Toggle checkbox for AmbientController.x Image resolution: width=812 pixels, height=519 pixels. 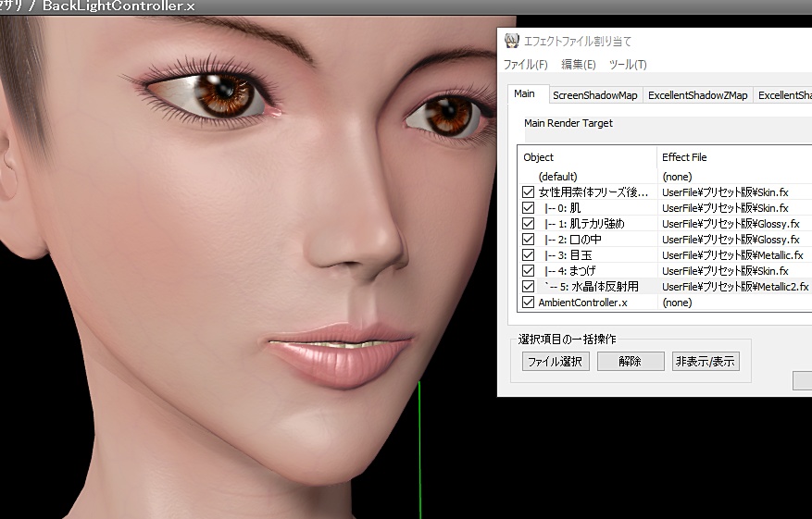click(528, 303)
